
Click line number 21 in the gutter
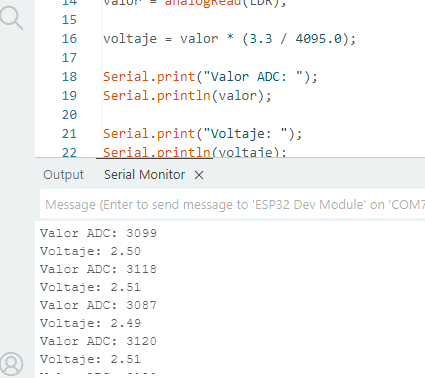click(69, 134)
